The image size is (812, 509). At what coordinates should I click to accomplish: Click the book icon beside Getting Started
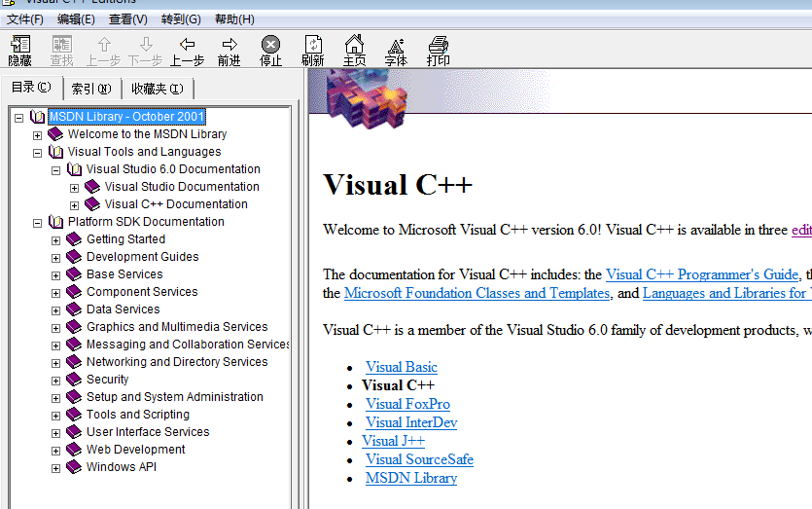[x=74, y=239]
